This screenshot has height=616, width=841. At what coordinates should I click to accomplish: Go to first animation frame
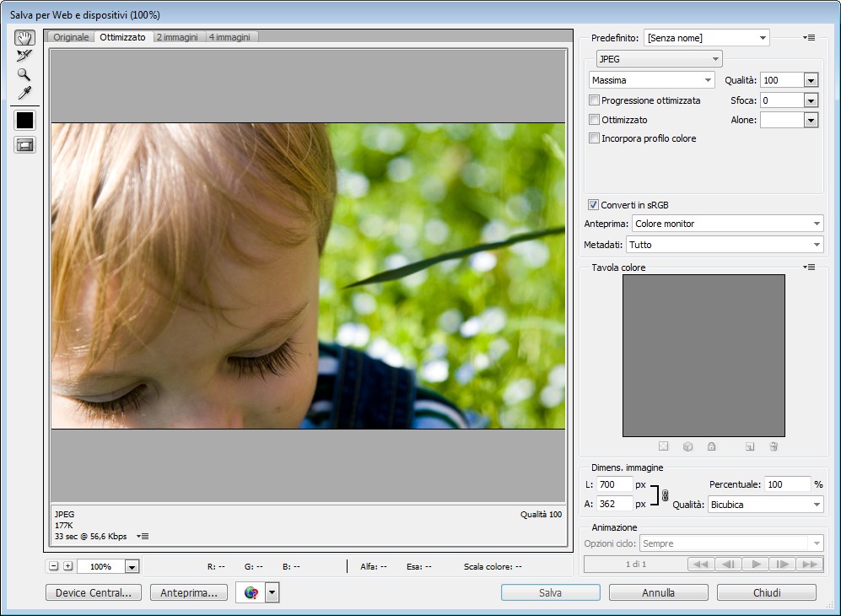click(x=700, y=564)
